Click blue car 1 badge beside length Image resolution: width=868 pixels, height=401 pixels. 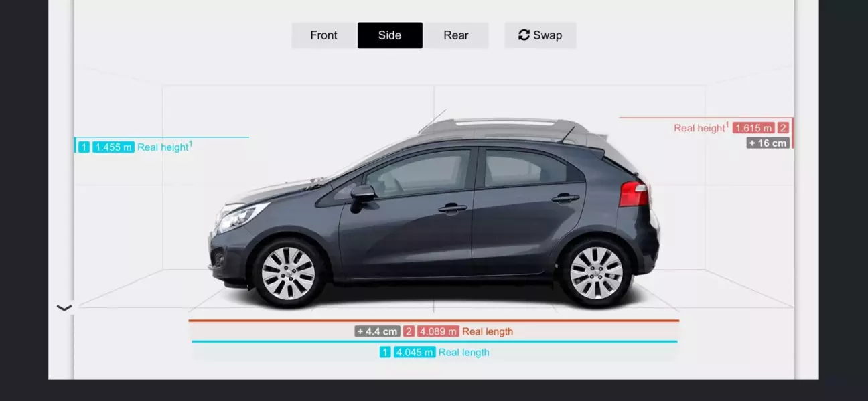(385, 352)
